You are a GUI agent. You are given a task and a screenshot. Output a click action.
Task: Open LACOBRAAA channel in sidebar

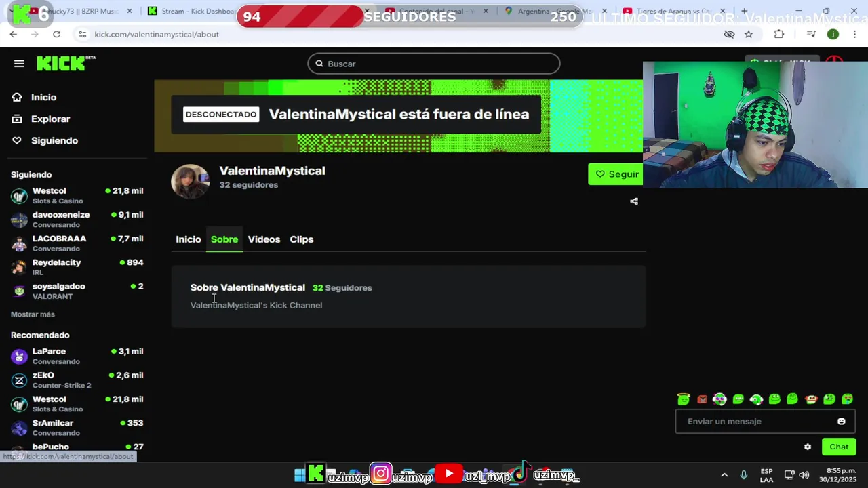[77, 243]
